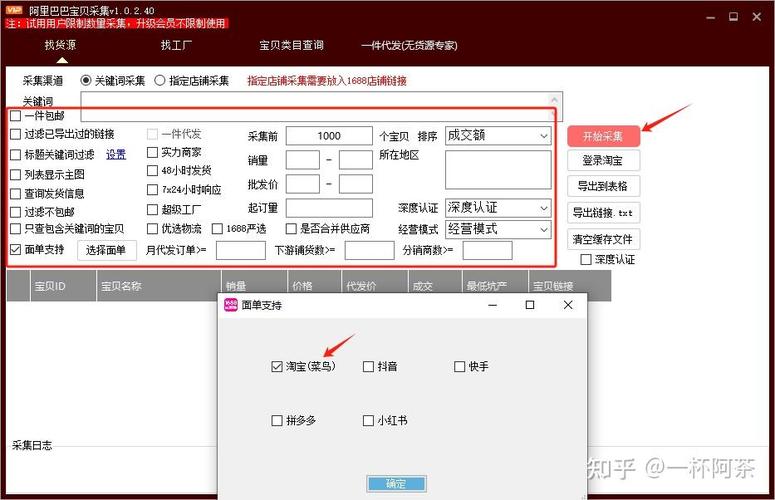Tick 过滤已导出过的链接 checkbox
Viewport: 775px width, 500px height.
pyautogui.click(x=16, y=134)
